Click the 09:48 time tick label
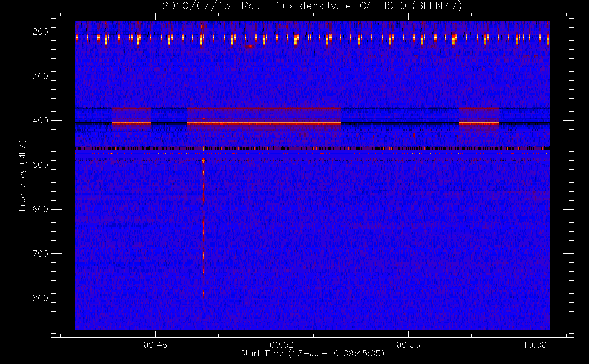The width and height of the screenshot is (589, 364). pos(155,345)
